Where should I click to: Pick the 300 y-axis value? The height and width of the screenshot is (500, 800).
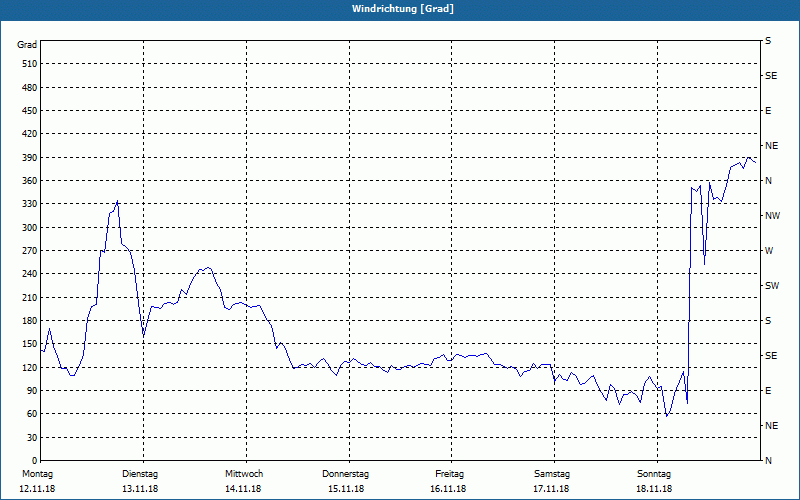coord(30,228)
